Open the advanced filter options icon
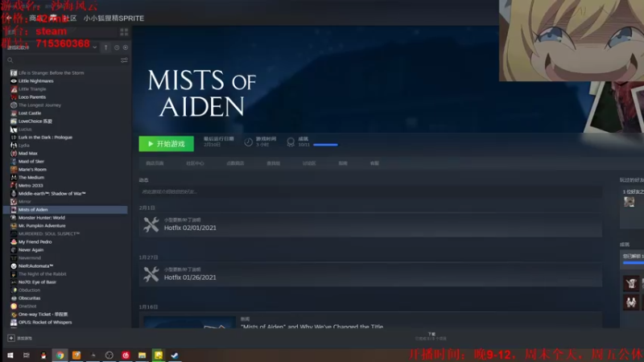644x362 pixels. [x=124, y=60]
